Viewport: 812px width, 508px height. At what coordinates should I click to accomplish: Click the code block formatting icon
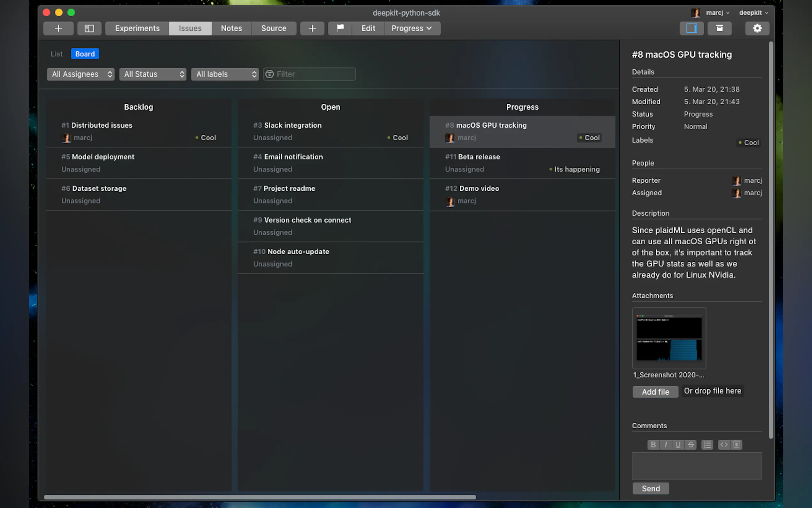pyautogui.click(x=724, y=445)
